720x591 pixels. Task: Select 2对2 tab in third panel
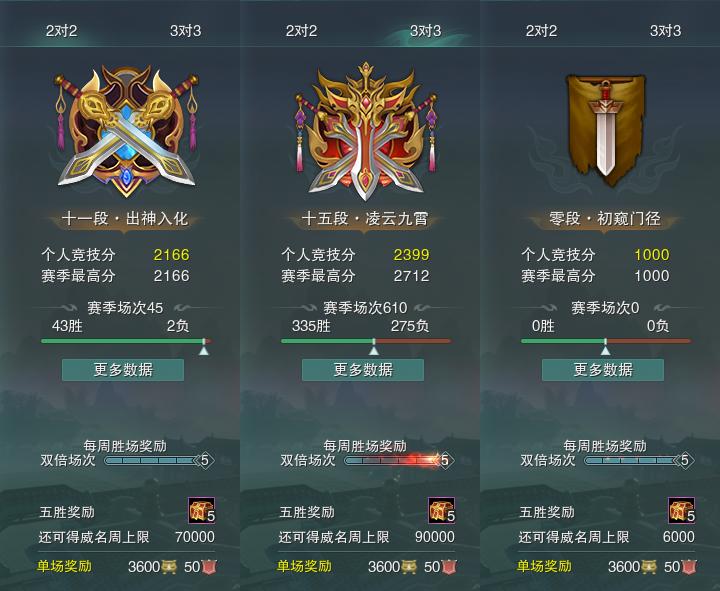(x=541, y=31)
